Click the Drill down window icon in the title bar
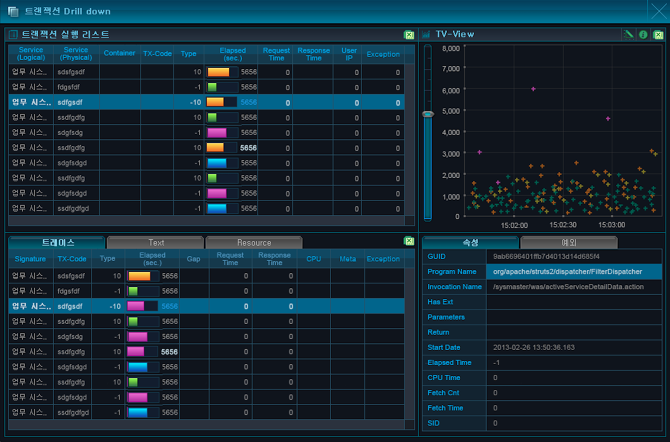This screenshot has width=670, height=442. [13, 10]
